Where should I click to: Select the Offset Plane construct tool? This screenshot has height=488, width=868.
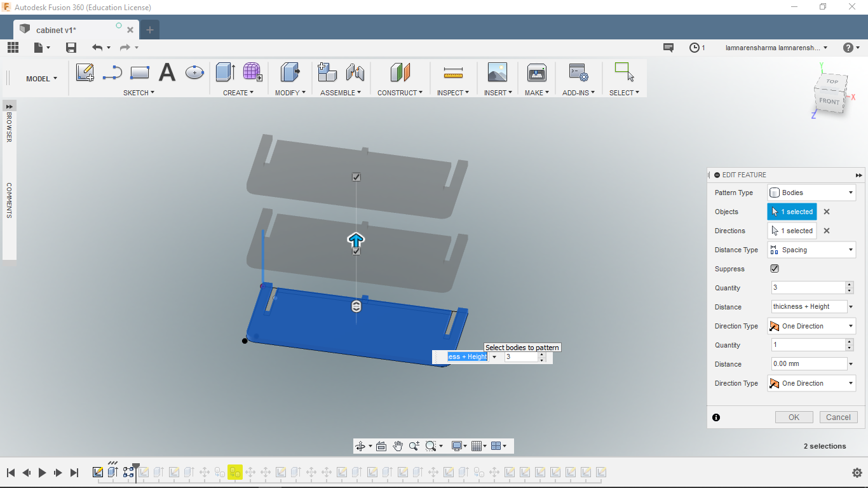coord(400,72)
